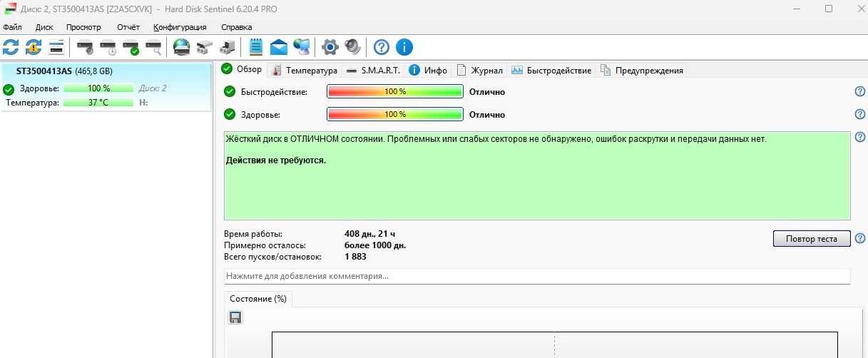This screenshot has height=358, width=868.
Task: Click the disk with magnifier icon
Action: tap(153, 47)
